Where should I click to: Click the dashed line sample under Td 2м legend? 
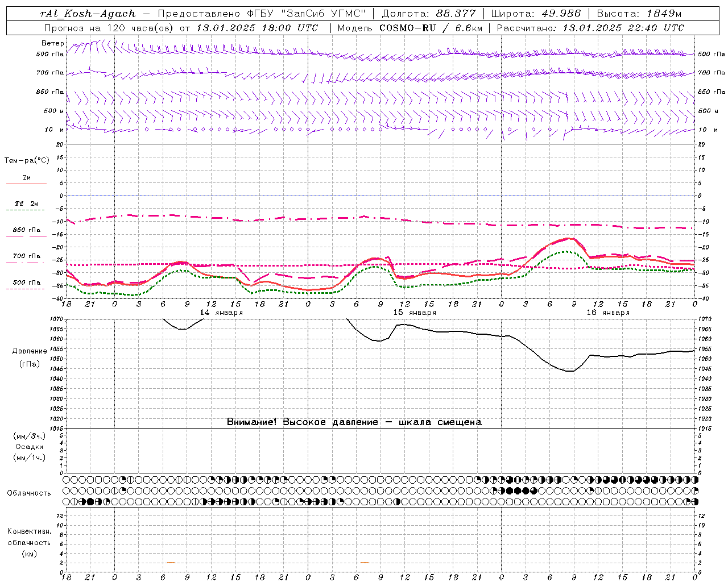pos(26,210)
